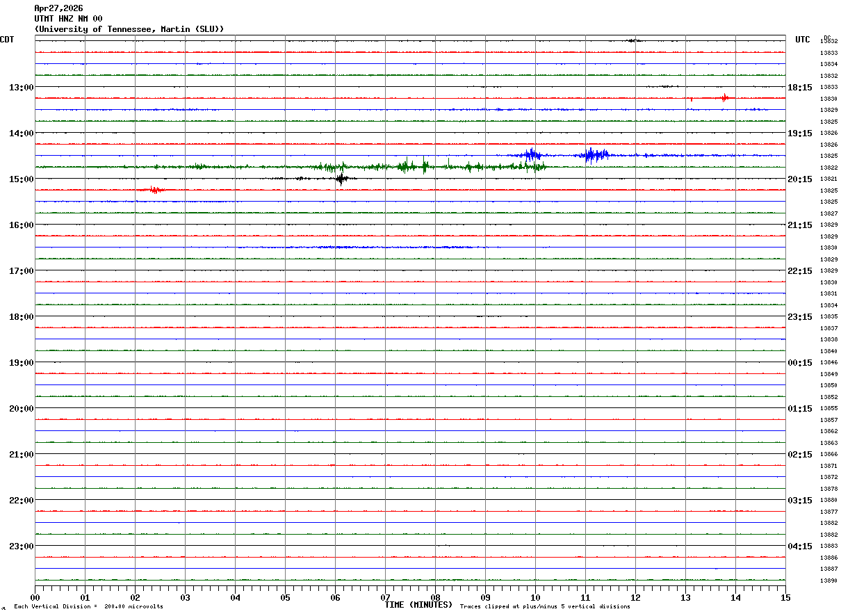Viewport: 841px width, 616px height.
Task: Click the DC value 13866
Action: pos(828,455)
